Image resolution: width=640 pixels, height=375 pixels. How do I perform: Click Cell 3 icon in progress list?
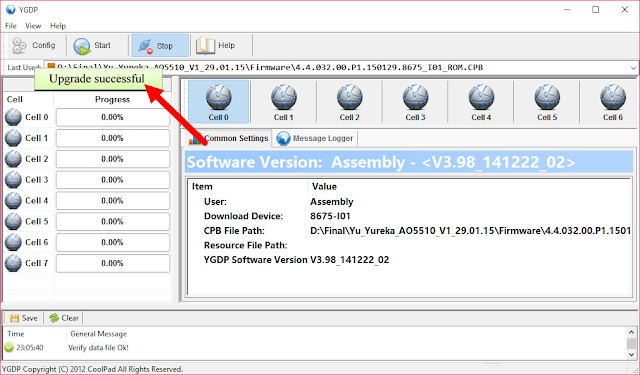pos(13,180)
